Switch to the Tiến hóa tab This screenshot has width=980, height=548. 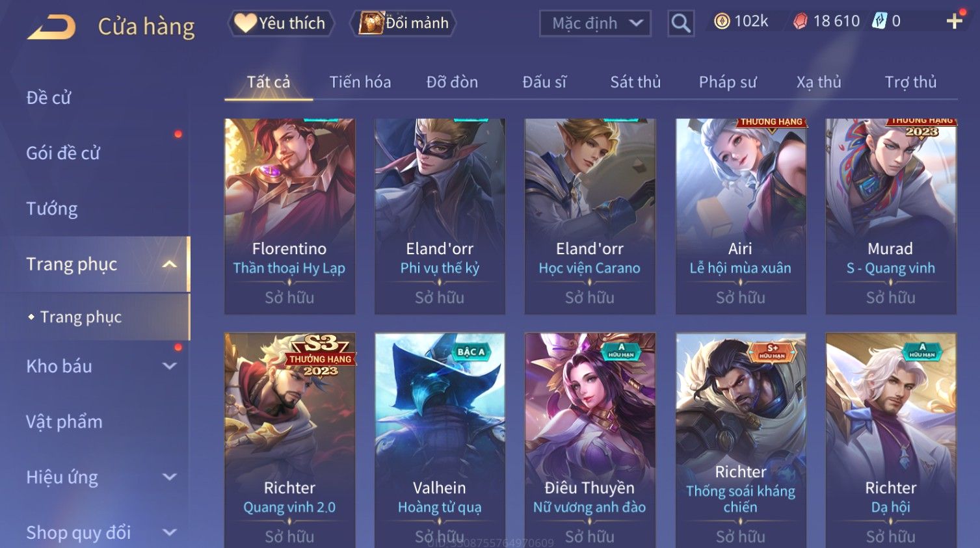360,82
